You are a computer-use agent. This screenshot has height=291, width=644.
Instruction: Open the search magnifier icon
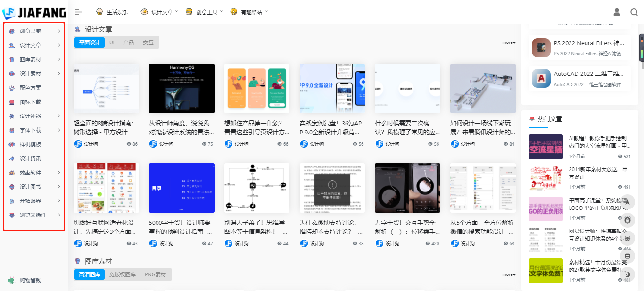click(634, 12)
